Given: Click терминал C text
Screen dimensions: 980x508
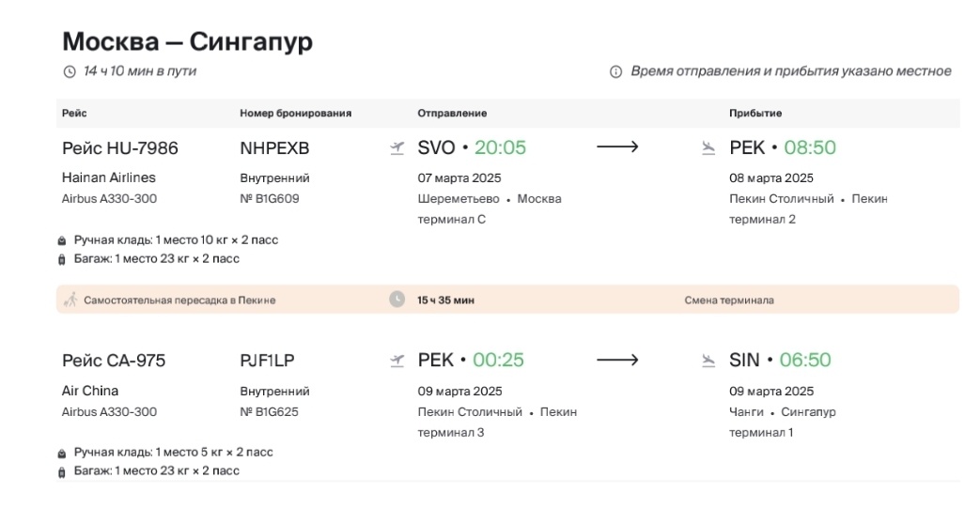Looking at the screenshot, I should pos(451,220).
